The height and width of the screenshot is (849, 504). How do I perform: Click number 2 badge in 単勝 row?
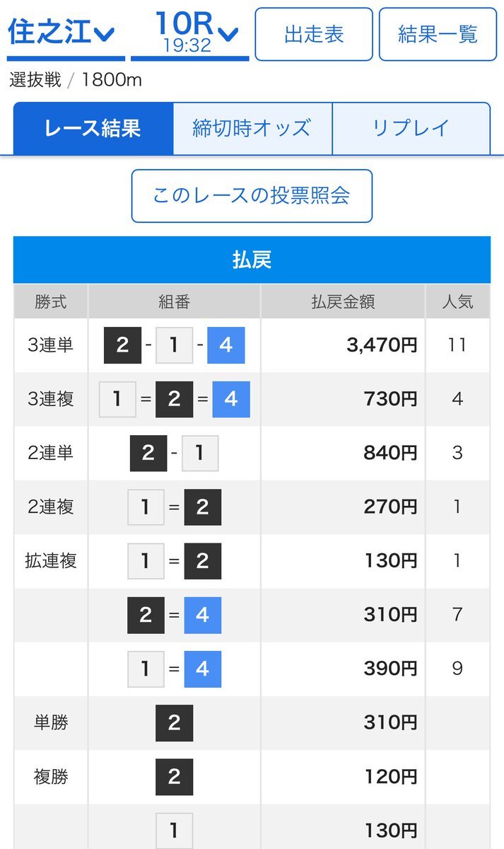pos(174,722)
